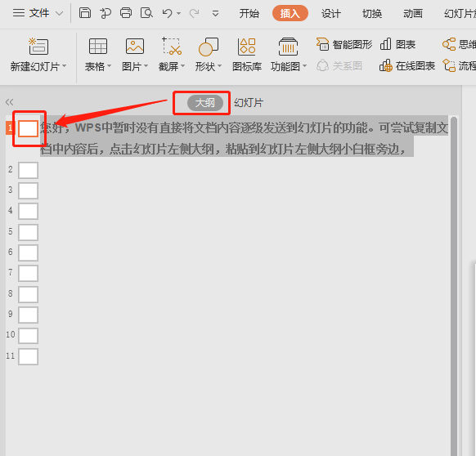Expand the 新建幻灯片 dropdown arrow
Viewport: 476px width, 456px height.
[64, 66]
